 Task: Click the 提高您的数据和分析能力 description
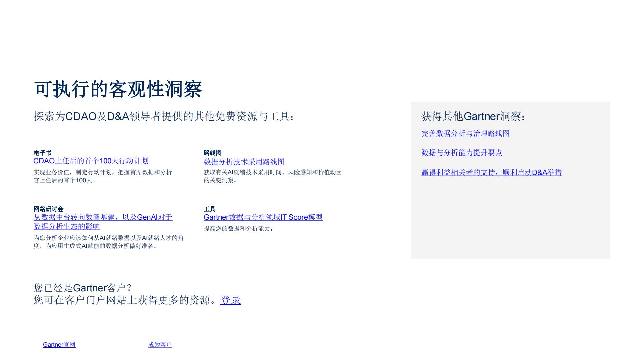pyautogui.click(x=239, y=229)
